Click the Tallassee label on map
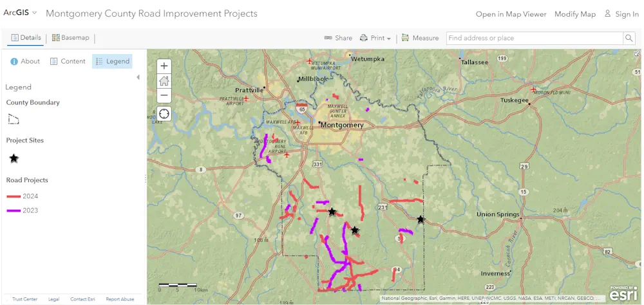Screen dimensions: 644x305 point(475,62)
